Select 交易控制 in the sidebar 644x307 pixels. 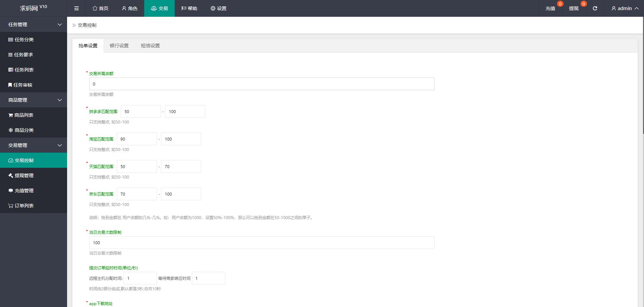point(34,160)
